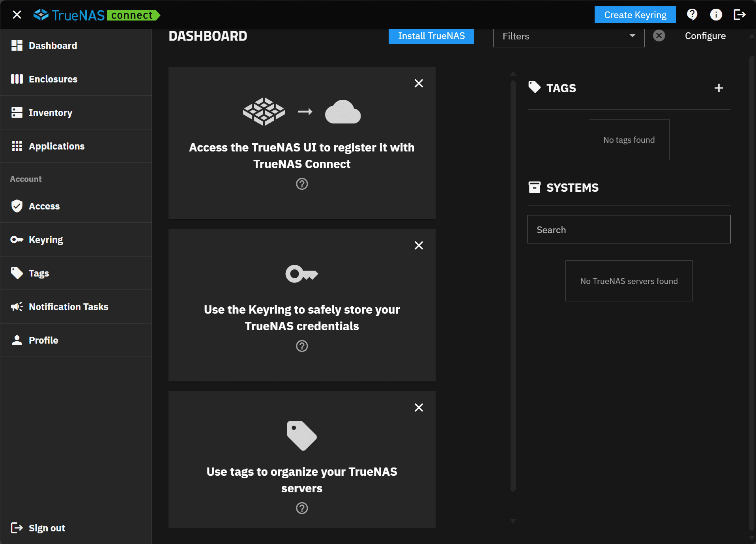Click the SYSTEMS panel heading
Viewport: 756px width, 544px height.
tap(572, 187)
